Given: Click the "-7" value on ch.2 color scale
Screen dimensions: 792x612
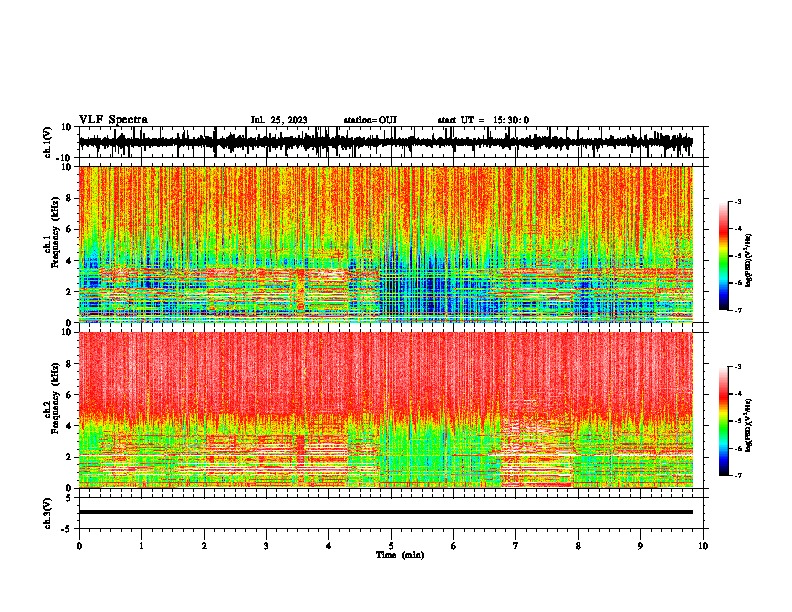Looking at the screenshot, I should point(738,475).
